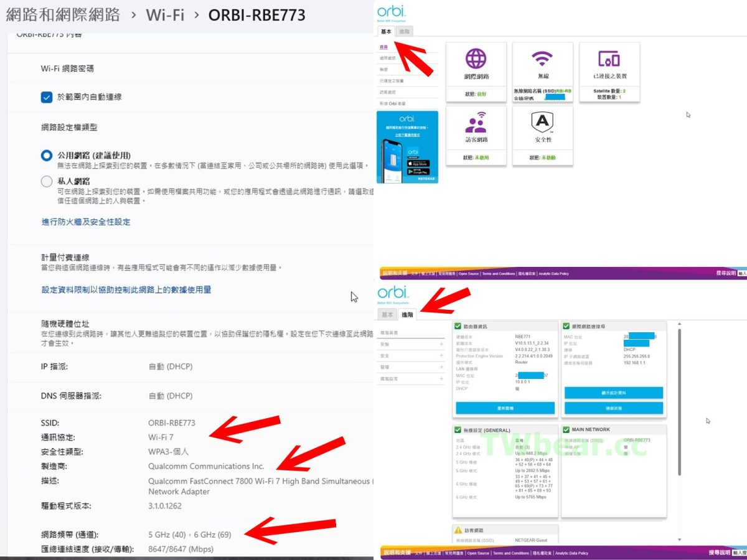Go to 網路和網際網路 breadcrumb

point(63,14)
